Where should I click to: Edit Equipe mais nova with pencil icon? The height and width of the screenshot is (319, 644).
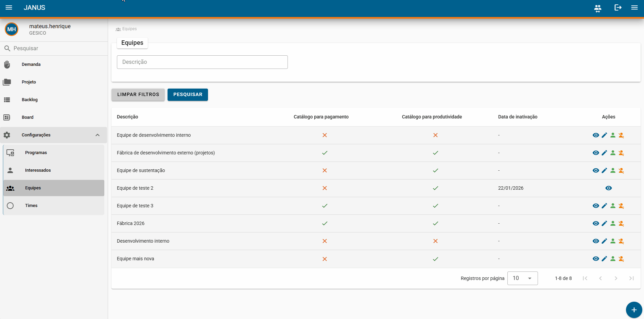point(604,259)
